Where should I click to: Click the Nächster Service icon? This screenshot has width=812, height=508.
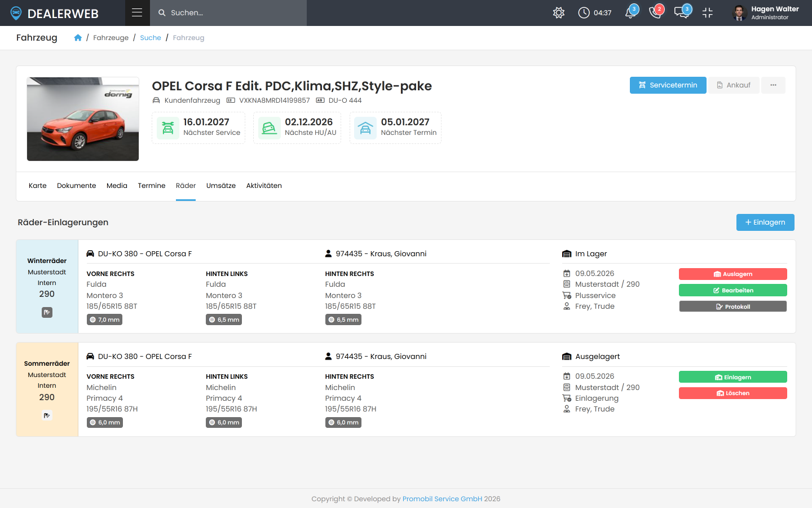(168, 128)
